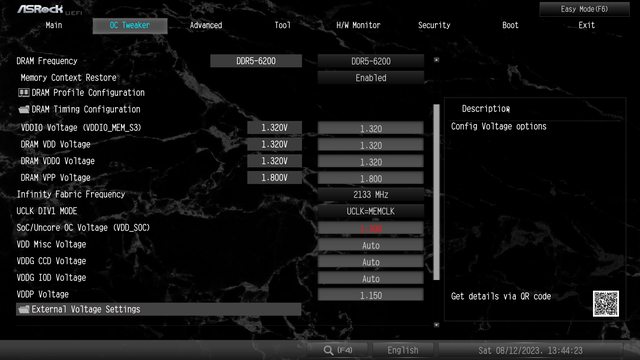Screen dimensions: 640x360
Task: Click the search magnifier icon (F4)
Action: pos(328,350)
